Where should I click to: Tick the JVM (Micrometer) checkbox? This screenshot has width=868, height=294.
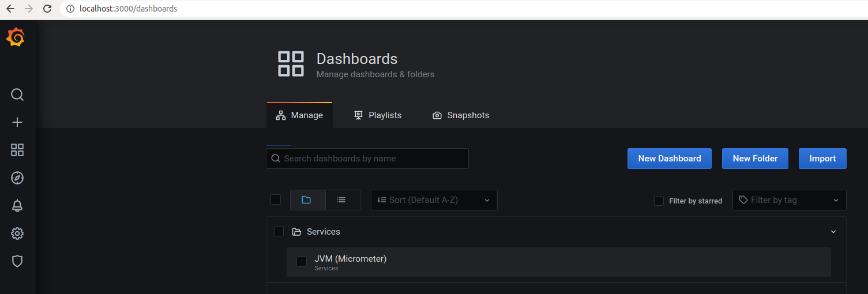pos(302,262)
